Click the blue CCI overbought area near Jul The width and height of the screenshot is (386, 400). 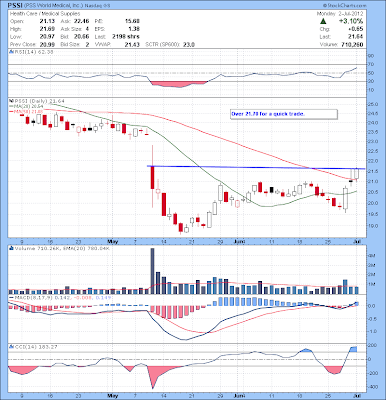[353, 349]
